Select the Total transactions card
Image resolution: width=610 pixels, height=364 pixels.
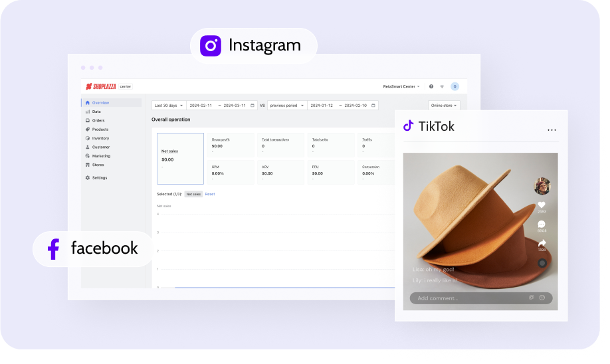[x=281, y=145]
